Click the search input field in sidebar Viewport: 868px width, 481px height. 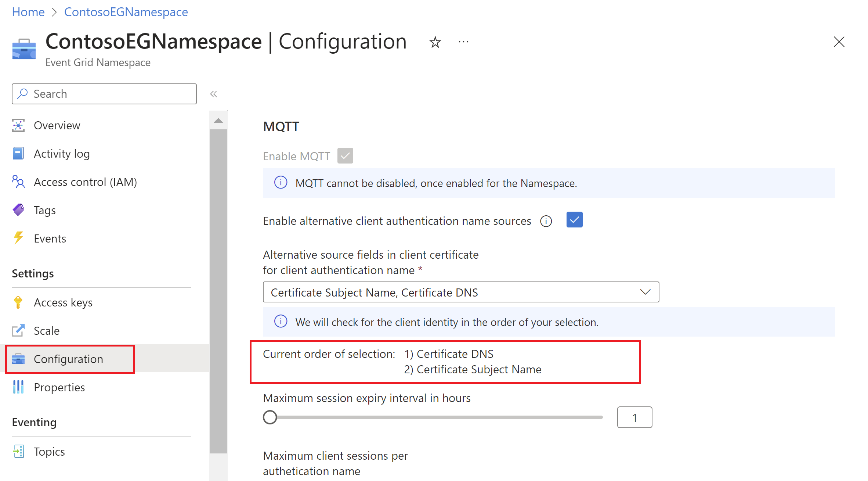[104, 93]
